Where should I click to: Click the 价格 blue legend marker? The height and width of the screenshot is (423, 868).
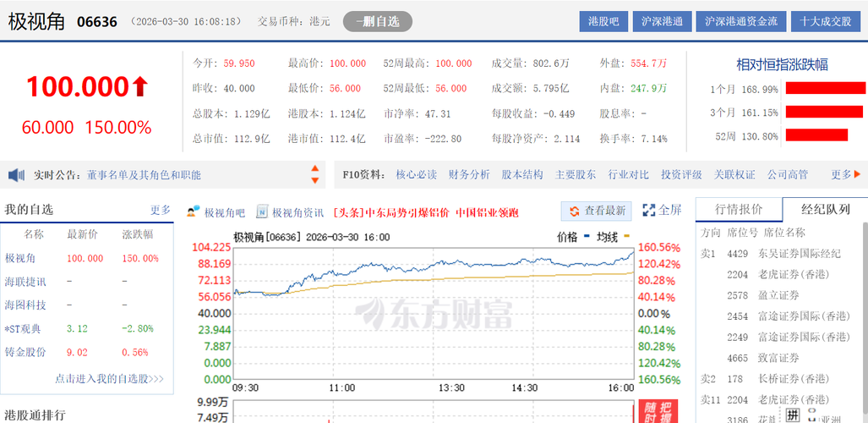click(x=586, y=237)
